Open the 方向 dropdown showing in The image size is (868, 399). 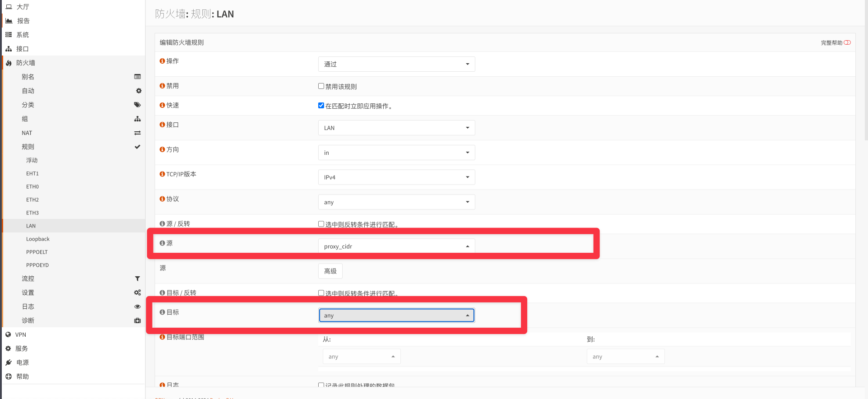(x=396, y=153)
